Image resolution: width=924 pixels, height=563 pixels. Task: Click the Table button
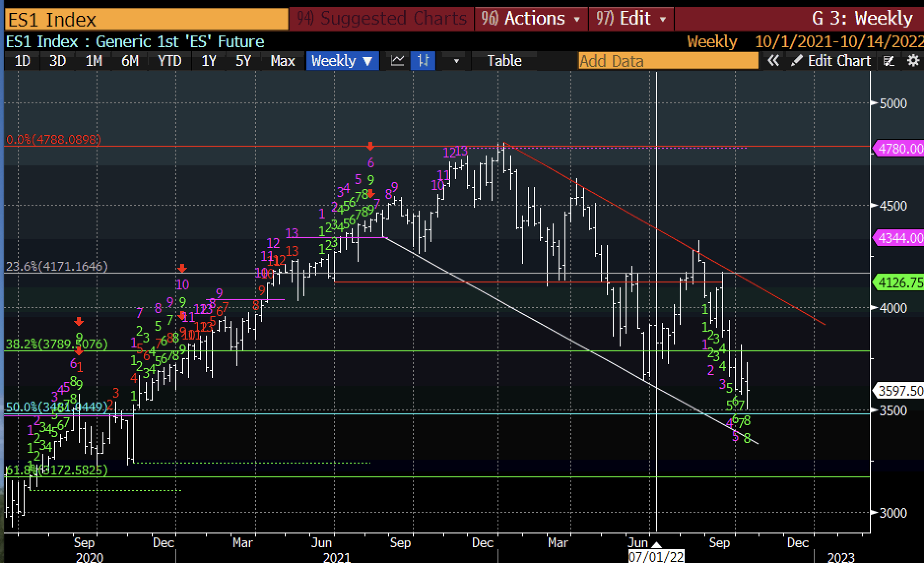[x=504, y=61]
